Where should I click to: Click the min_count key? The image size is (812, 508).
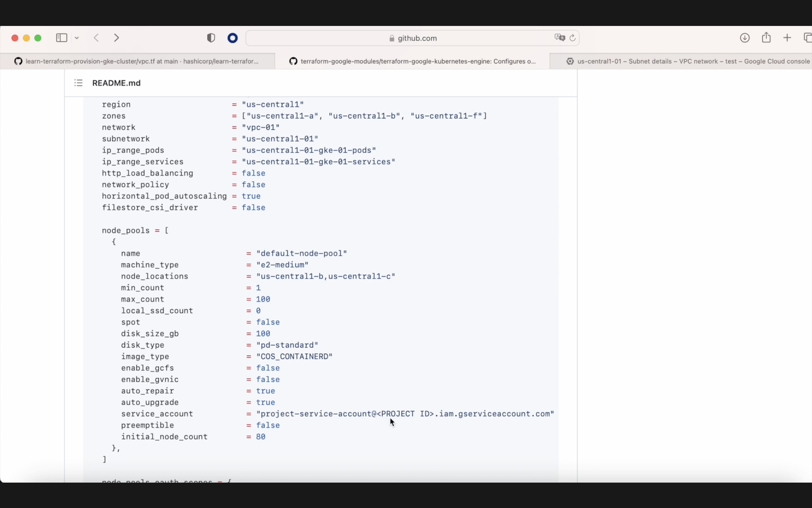click(x=143, y=288)
